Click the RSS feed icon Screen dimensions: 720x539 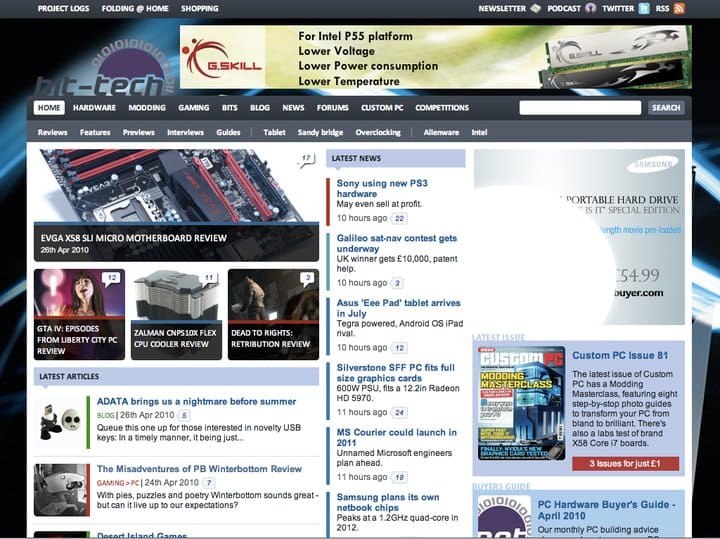(679, 8)
